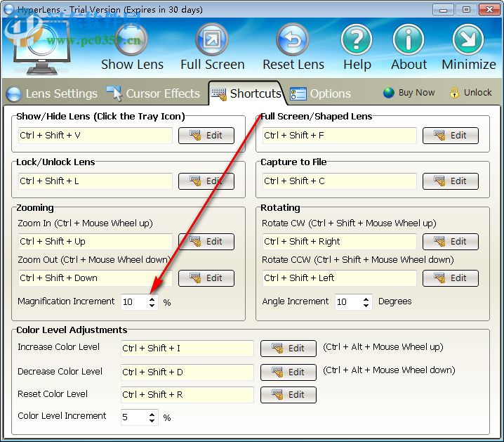Decrease the Magnification Increment value
The width and height of the screenshot is (504, 442).
152,305
